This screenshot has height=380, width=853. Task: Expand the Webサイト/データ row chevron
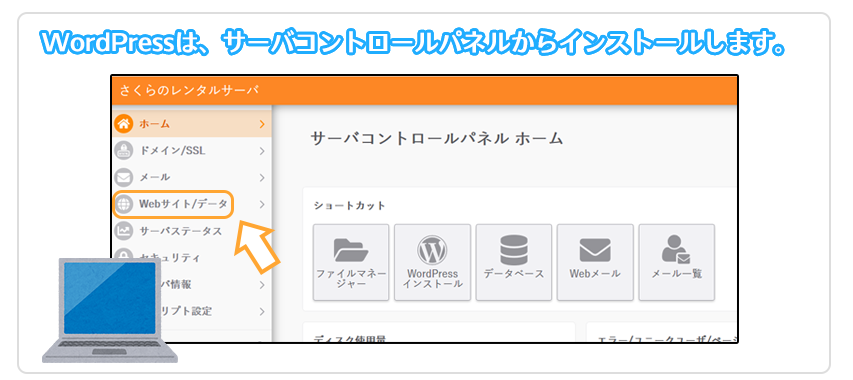[x=262, y=204]
